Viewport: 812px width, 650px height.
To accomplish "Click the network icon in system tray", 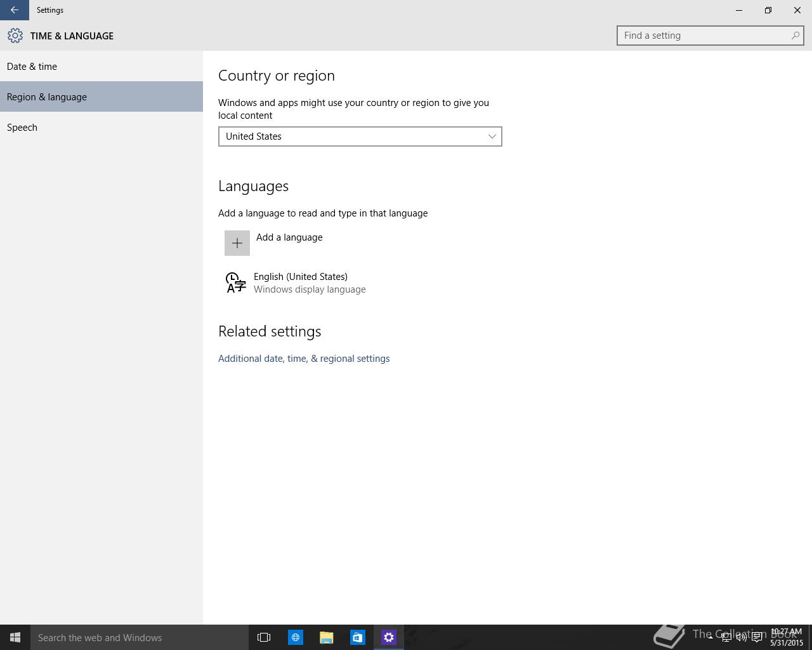I will pyautogui.click(x=726, y=637).
